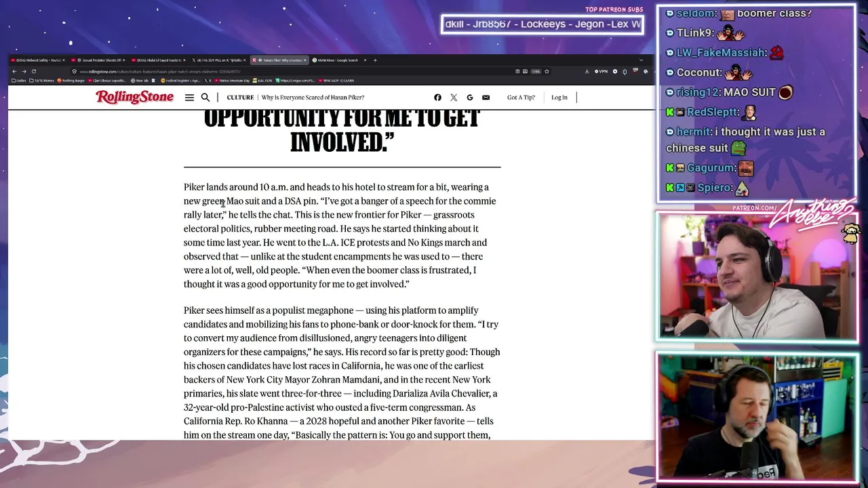Share the article on Facebook

[x=437, y=98]
